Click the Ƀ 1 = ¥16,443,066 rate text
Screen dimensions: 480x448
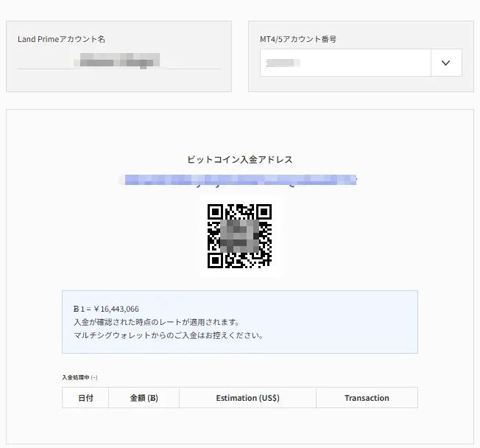click(106, 309)
